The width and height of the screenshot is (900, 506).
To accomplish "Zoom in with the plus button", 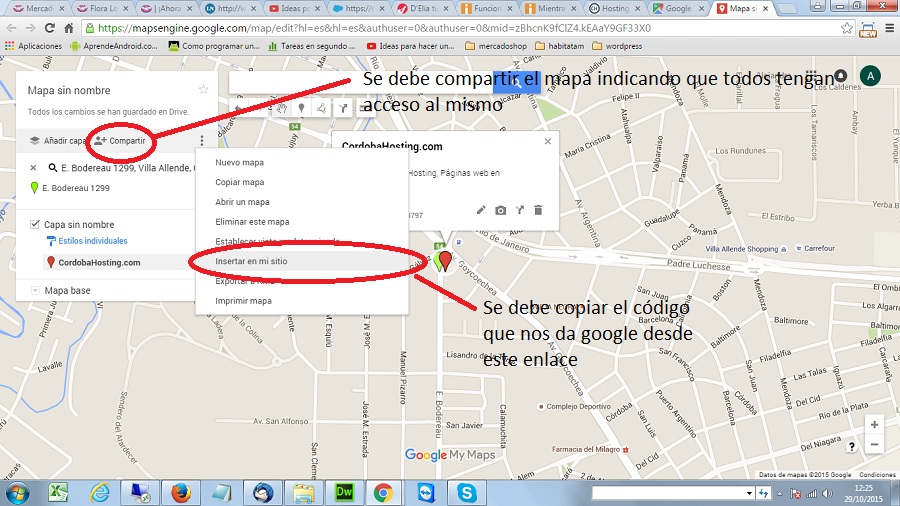I will pyautogui.click(x=874, y=425).
